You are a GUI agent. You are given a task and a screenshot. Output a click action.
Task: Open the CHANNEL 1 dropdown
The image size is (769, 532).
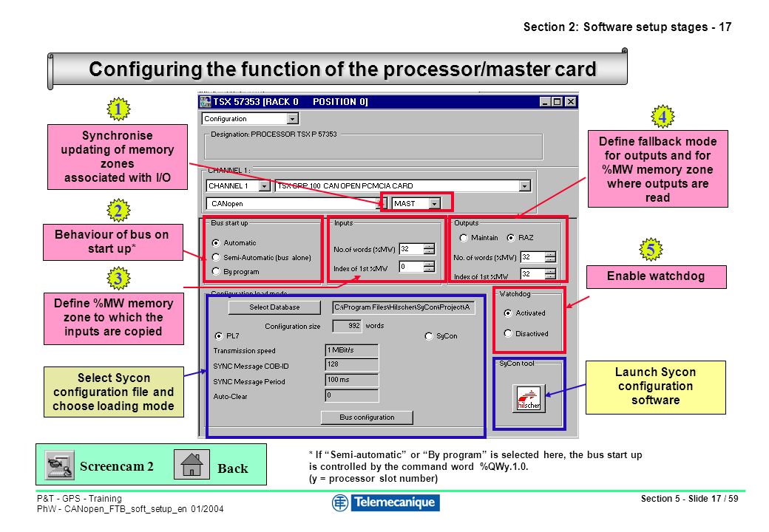pyautogui.click(x=265, y=186)
